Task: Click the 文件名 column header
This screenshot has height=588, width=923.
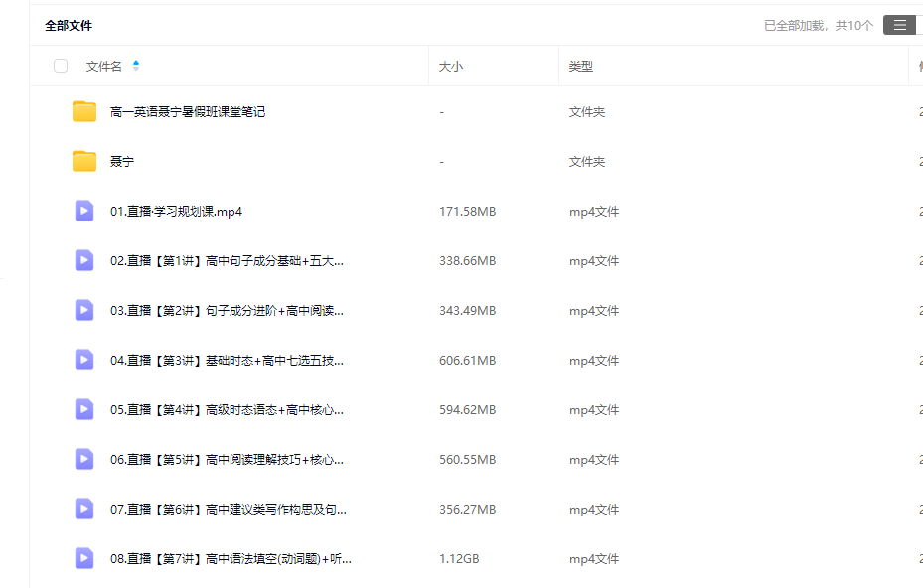Action: coord(104,67)
